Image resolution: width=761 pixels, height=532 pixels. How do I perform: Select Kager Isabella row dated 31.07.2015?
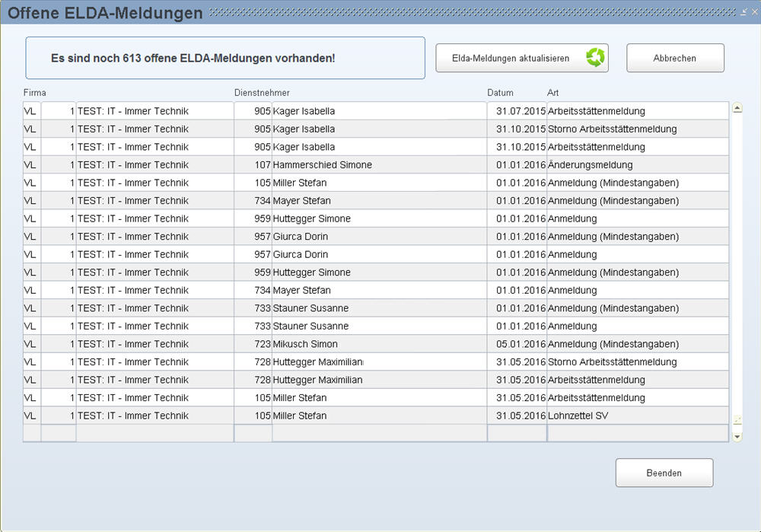(376, 110)
